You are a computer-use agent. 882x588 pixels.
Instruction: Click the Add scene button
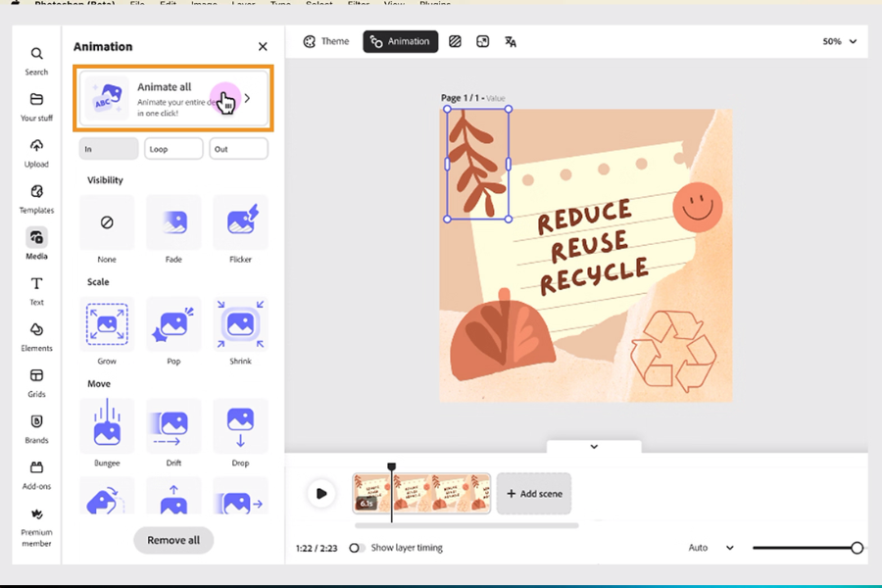534,494
